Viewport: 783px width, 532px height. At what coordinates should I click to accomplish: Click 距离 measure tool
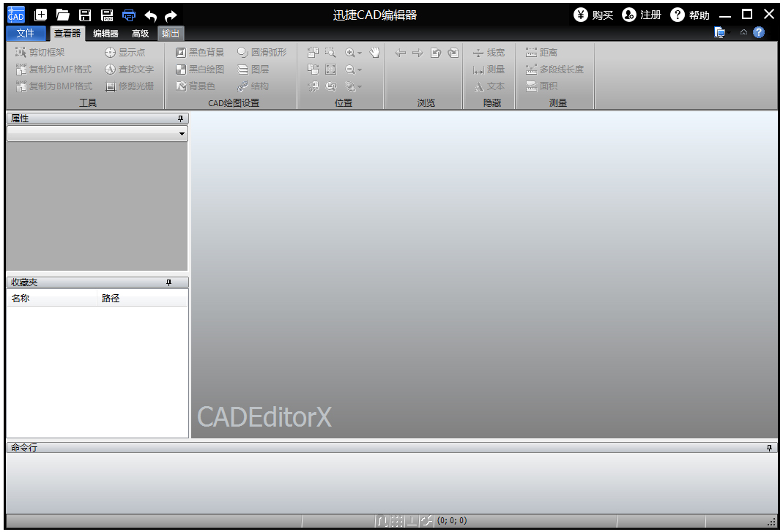(542, 53)
